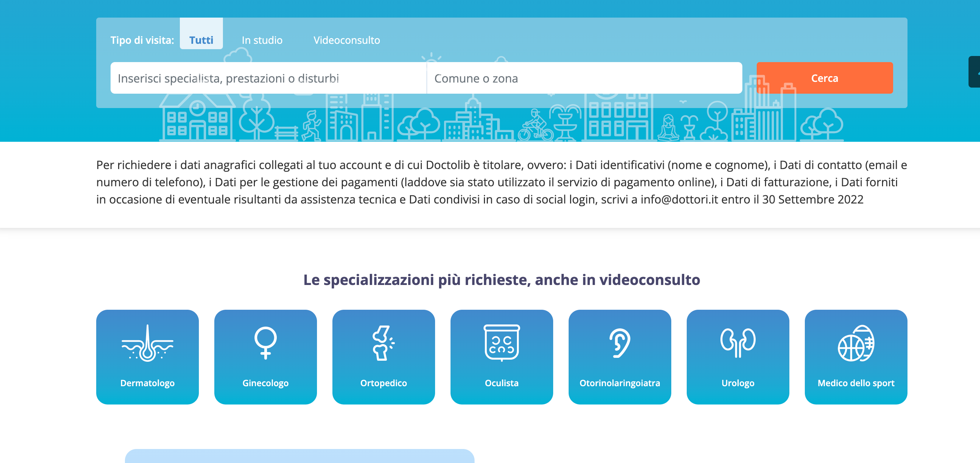Image resolution: width=980 pixels, height=463 pixels.
Task: Click the specializzazioni più richieste heading
Action: 501,280
